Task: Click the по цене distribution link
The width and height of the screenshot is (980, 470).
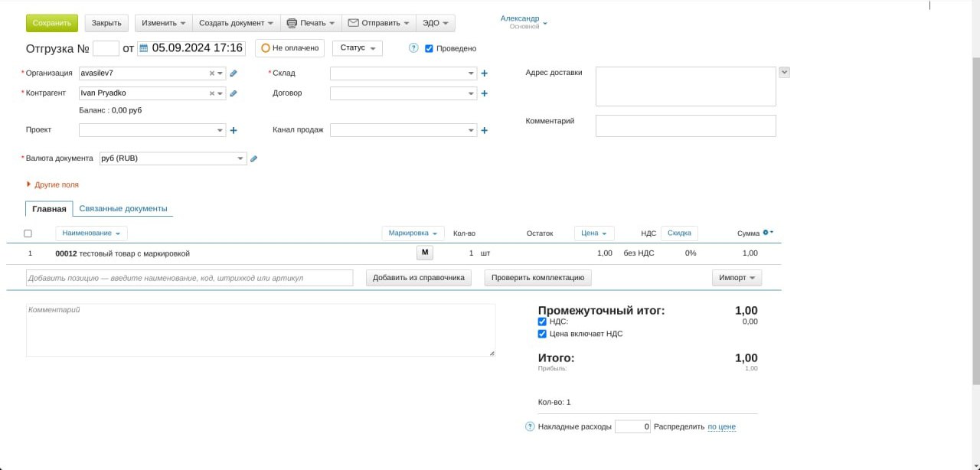Action: click(721, 426)
